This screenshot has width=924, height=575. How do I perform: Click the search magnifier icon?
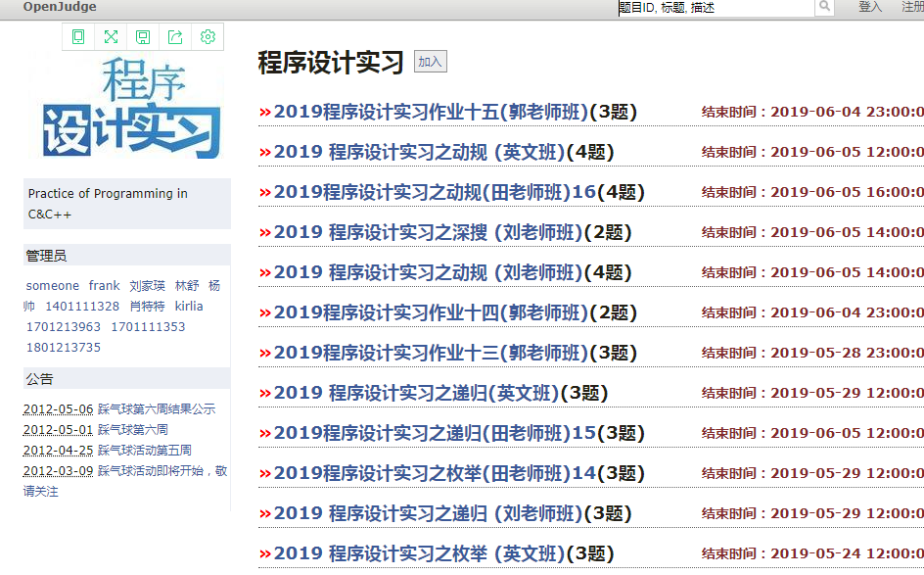(823, 7)
